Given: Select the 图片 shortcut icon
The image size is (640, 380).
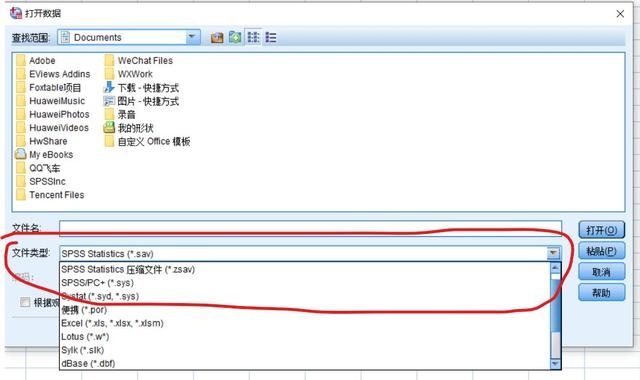Looking at the screenshot, I should (109, 101).
